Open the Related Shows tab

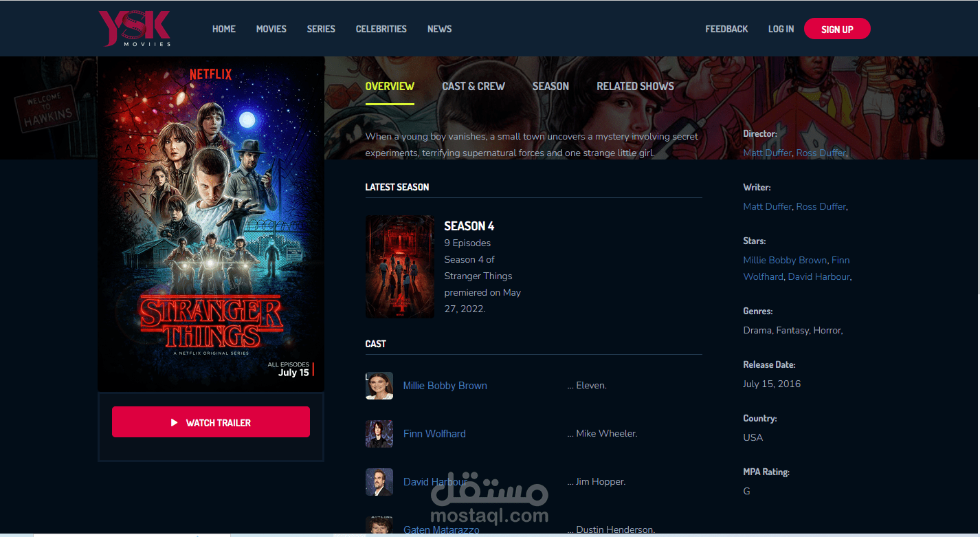635,86
